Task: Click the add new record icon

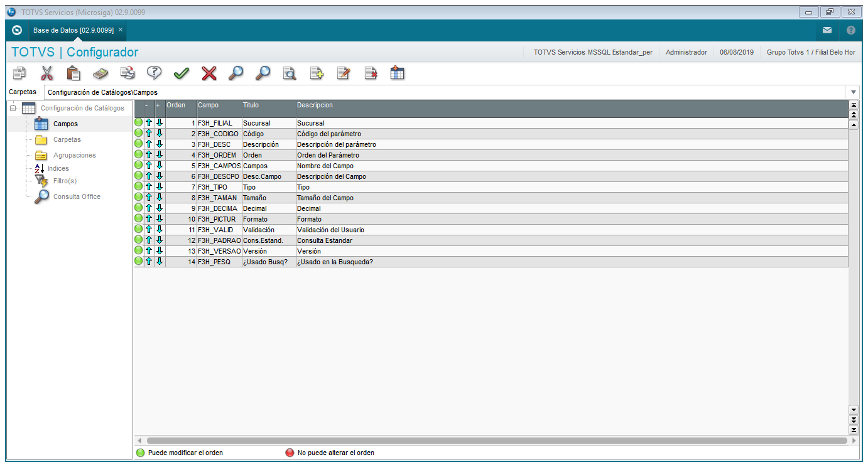Action: (317, 73)
